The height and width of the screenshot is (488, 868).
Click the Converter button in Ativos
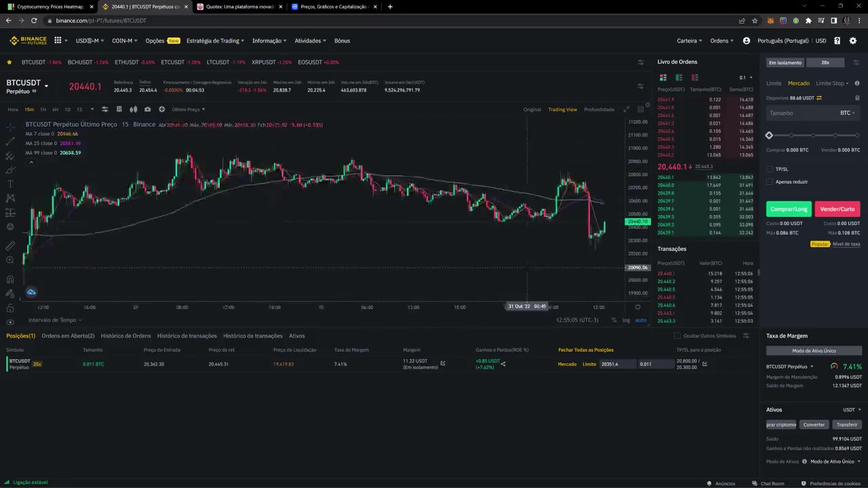pyautogui.click(x=814, y=424)
